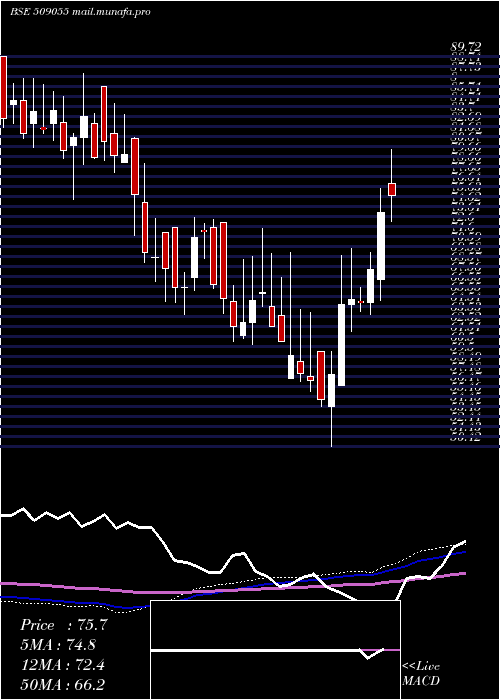Click the '5MA : 74.8' value
Viewport: 500px width, 700px height.
point(58,645)
